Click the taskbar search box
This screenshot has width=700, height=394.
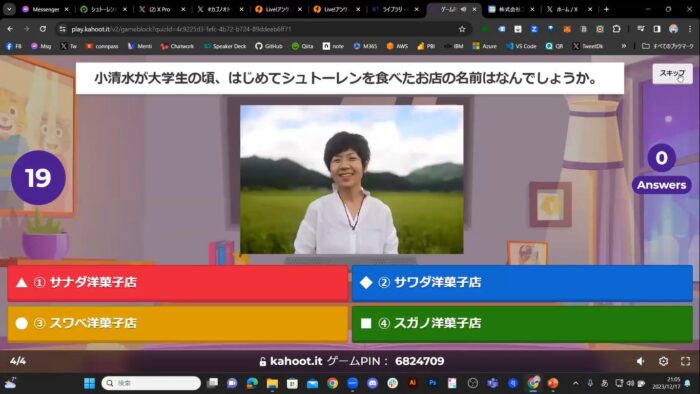[x=151, y=383]
